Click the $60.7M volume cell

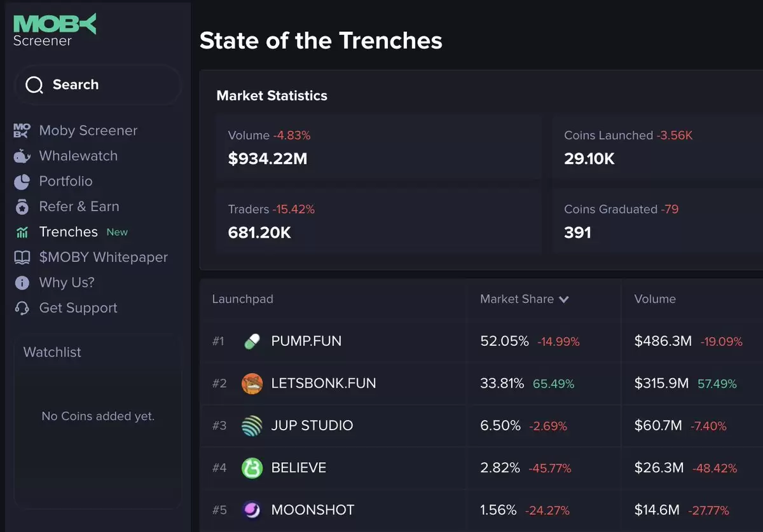658,425
